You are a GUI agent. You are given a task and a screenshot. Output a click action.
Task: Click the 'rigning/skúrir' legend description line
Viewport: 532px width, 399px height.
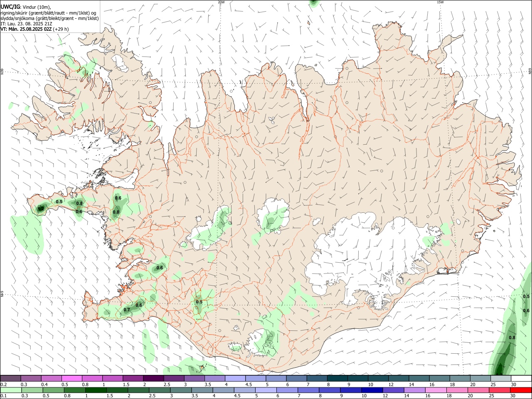(x=48, y=13)
